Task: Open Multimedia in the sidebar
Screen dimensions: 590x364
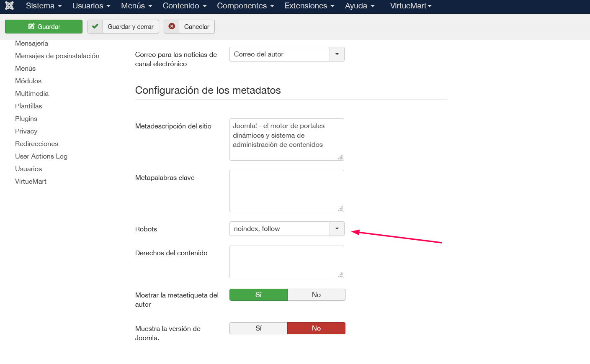Action: pyautogui.click(x=32, y=93)
